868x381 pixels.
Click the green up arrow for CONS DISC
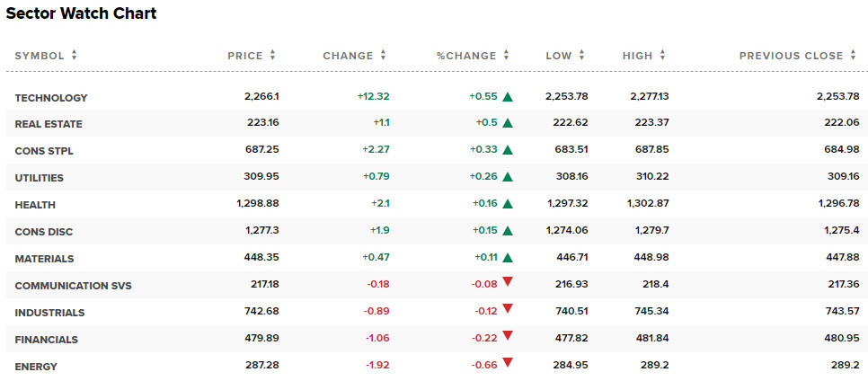[x=508, y=231]
